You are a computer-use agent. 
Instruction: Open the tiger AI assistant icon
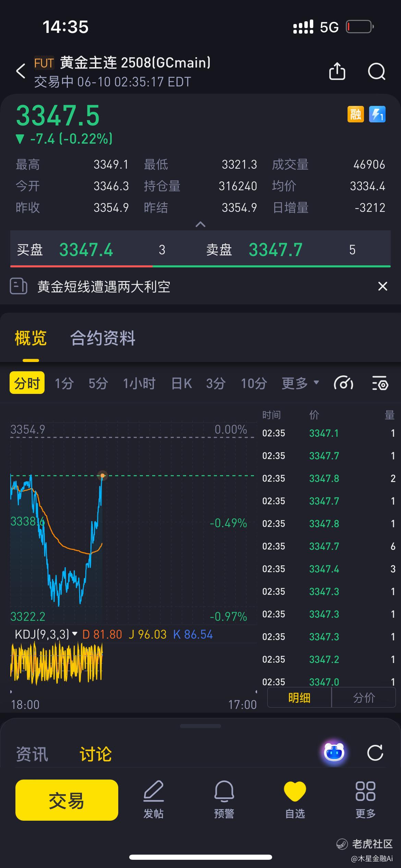tap(334, 752)
